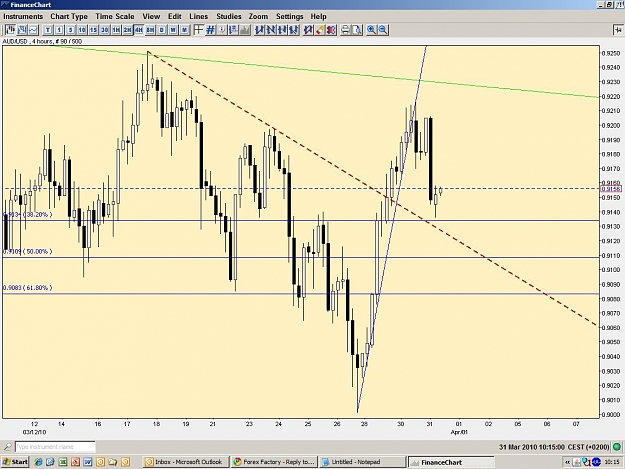Switch to weekly (W) time scale
Screen dimensions: 625x469
(x=173, y=30)
